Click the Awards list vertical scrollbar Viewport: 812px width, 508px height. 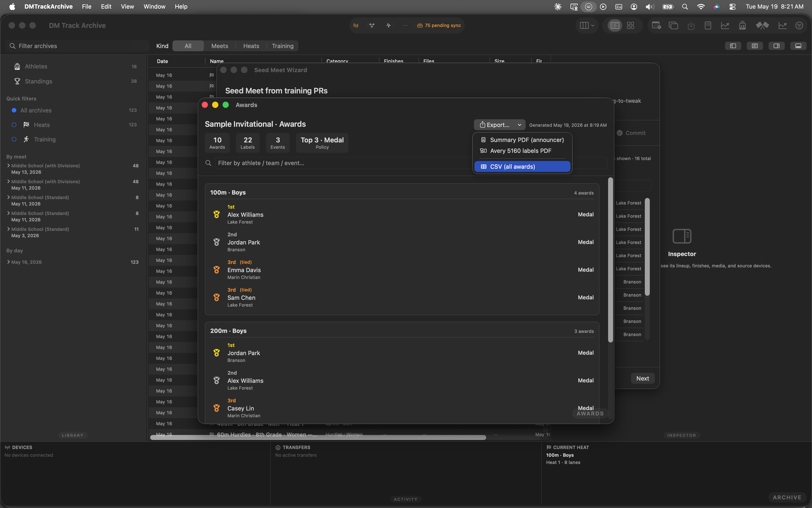(x=610, y=260)
